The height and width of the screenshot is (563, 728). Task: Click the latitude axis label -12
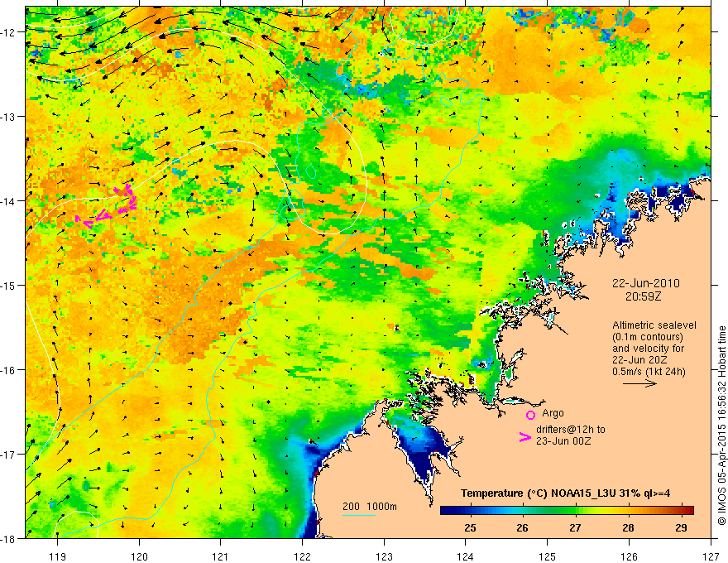click(9, 32)
